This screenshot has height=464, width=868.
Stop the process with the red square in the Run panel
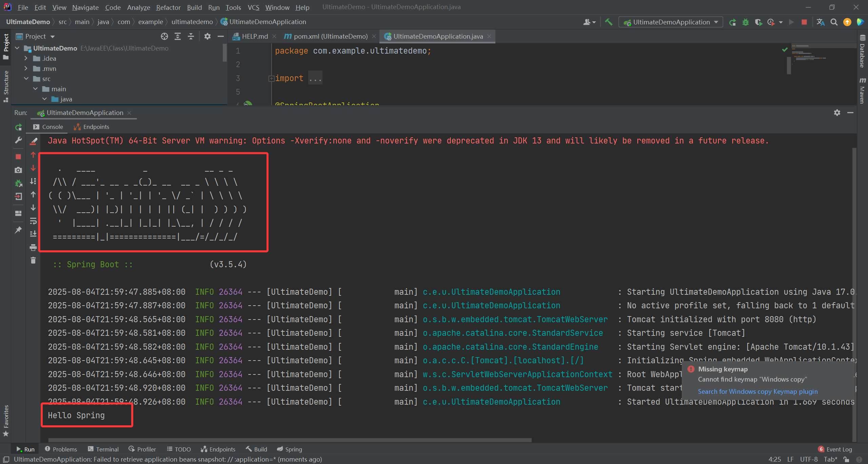tap(18, 156)
